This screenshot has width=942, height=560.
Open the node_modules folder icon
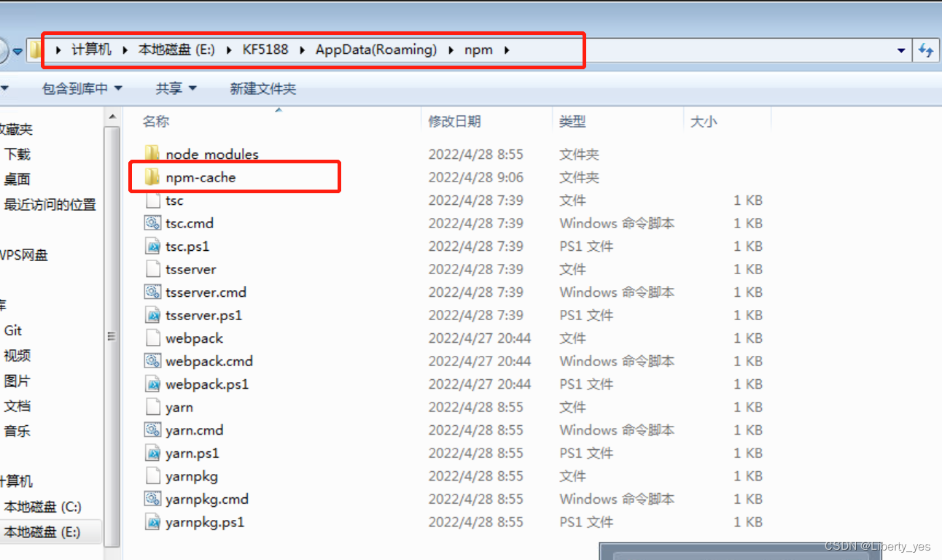click(152, 154)
